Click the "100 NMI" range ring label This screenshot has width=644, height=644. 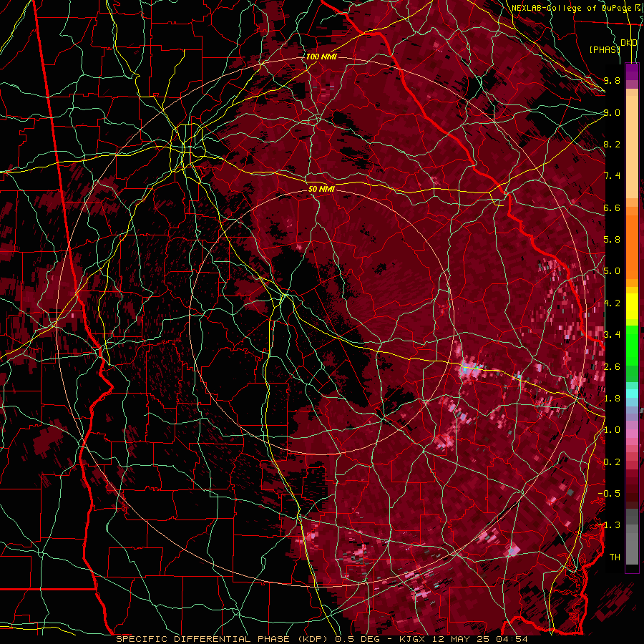[321, 57]
